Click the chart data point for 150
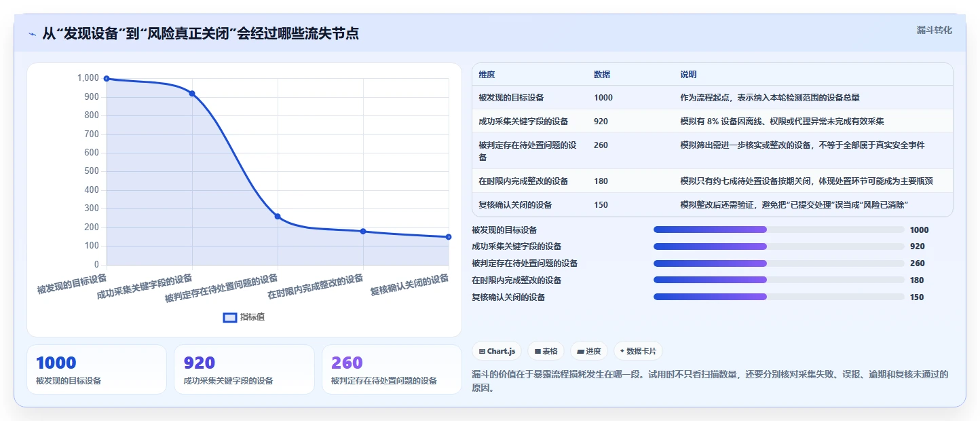 [x=449, y=237]
